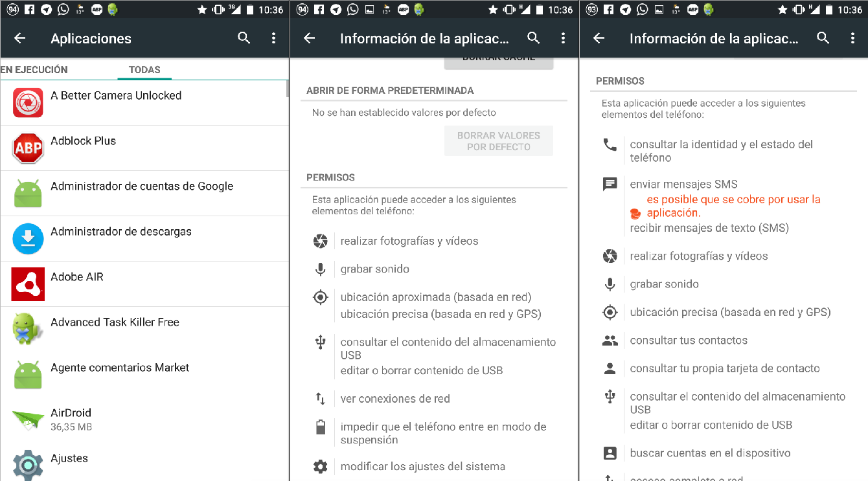This screenshot has width=868, height=481.
Task: Open search in middle app info screen
Action: pyautogui.click(x=534, y=38)
